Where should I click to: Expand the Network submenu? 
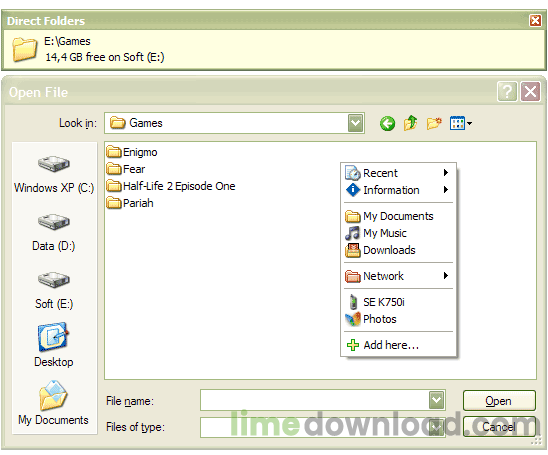tap(398, 276)
